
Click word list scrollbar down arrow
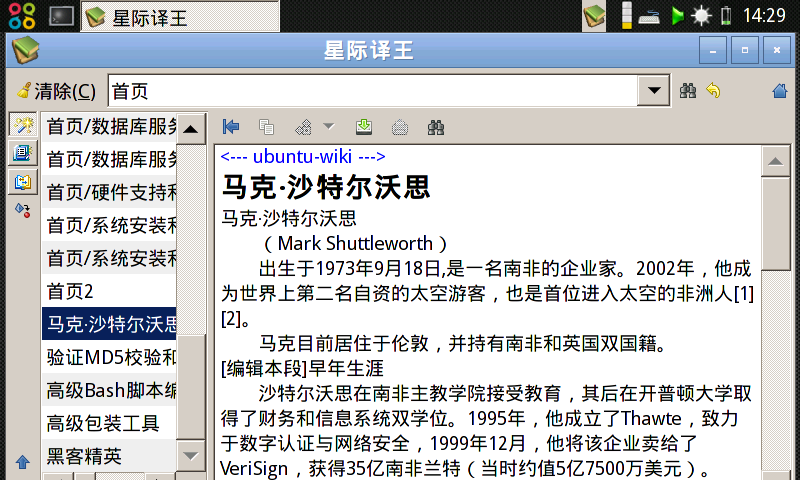point(191,456)
